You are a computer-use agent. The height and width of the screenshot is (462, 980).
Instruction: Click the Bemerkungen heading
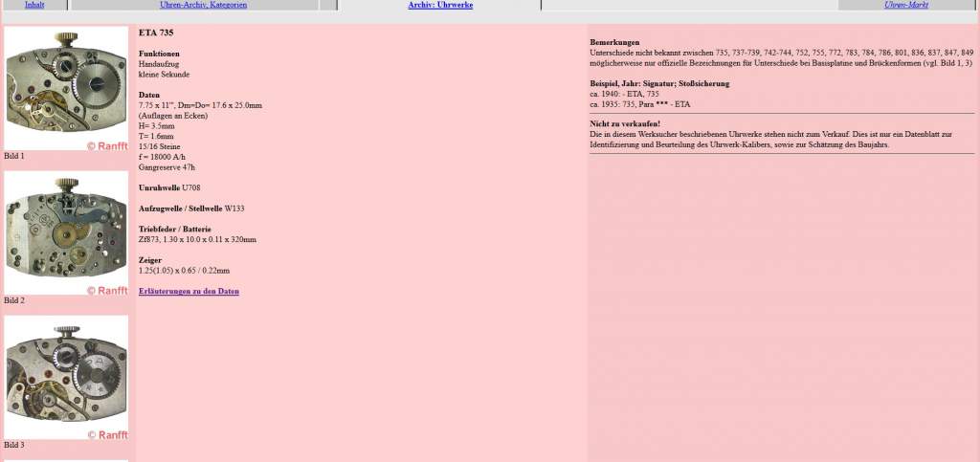(614, 42)
